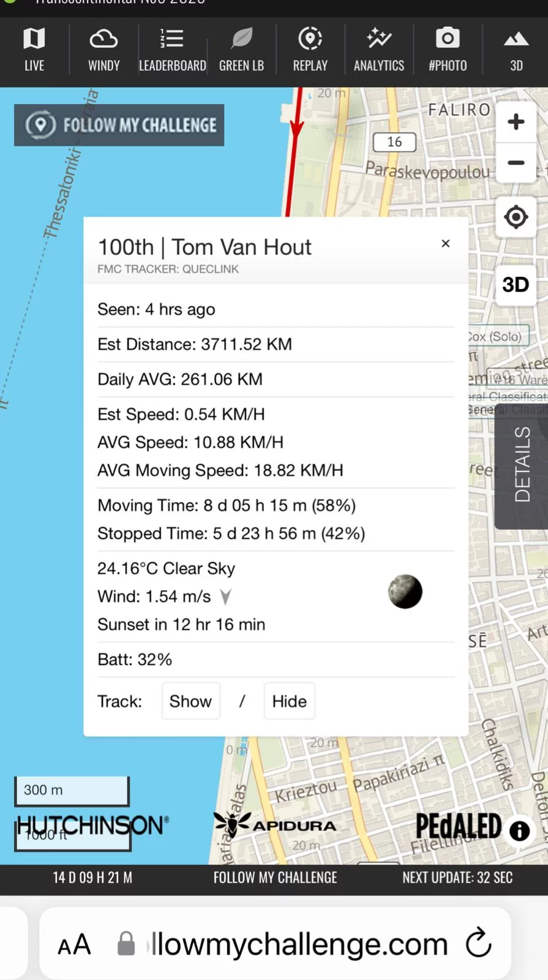Expand the DETAILS side panel
The height and width of the screenshot is (980, 548).
pos(522,464)
